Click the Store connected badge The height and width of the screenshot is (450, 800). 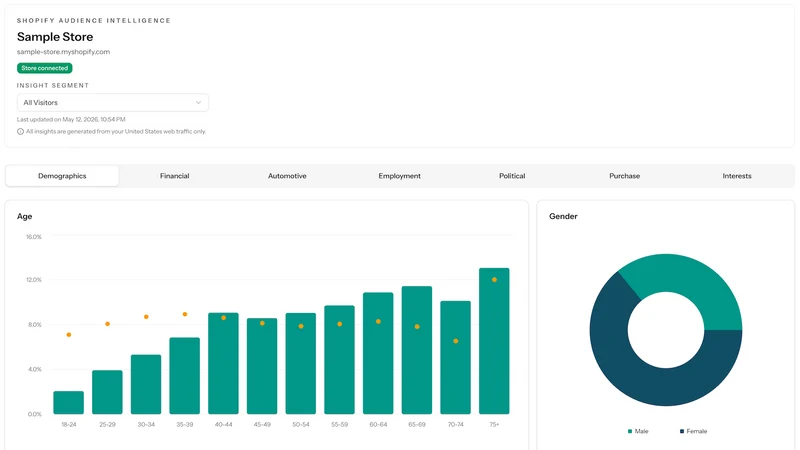point(44,68)
